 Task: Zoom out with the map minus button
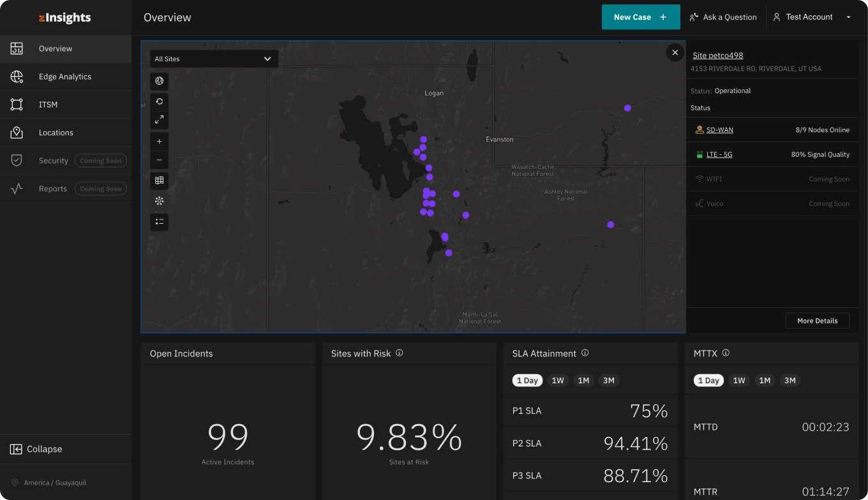(x=160, y=160)
